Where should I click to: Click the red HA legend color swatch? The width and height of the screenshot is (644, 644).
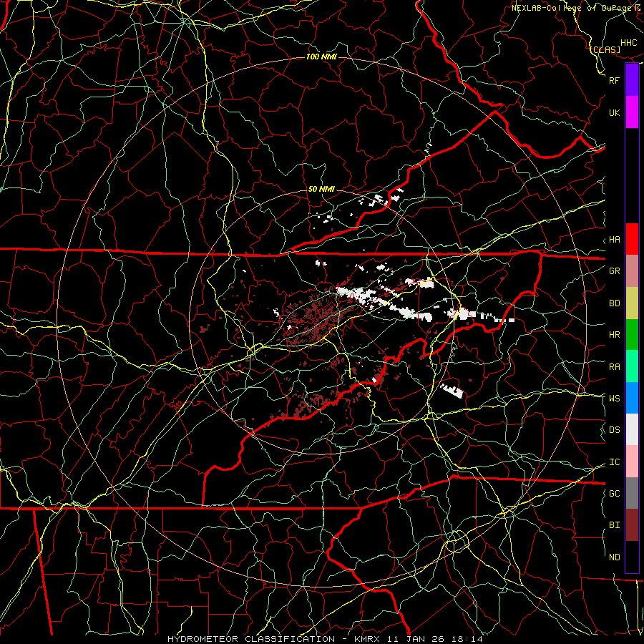click(x=632, y=239)
